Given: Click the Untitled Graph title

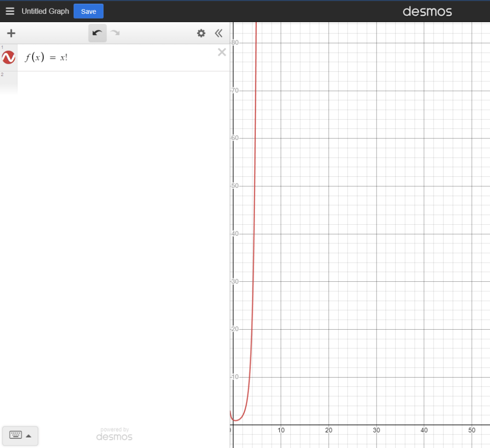Looking at the screenshot, I should tap(46, 11).
